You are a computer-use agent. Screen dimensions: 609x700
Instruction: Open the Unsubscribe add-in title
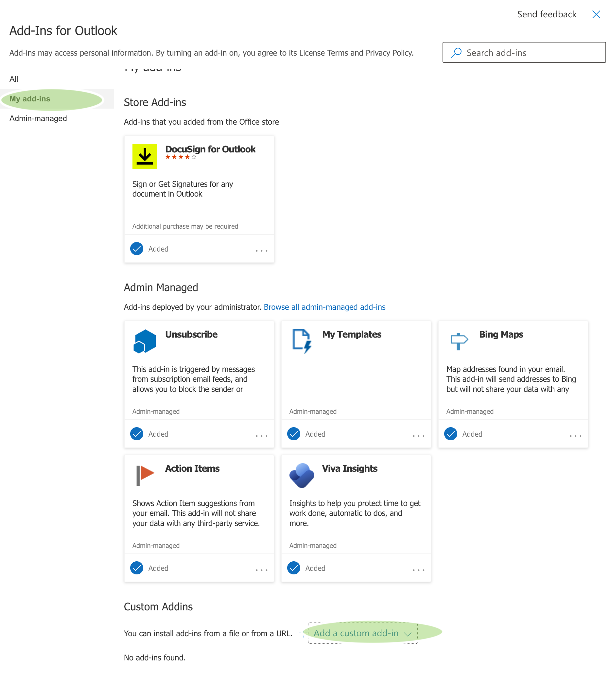[x=191, y=334]
